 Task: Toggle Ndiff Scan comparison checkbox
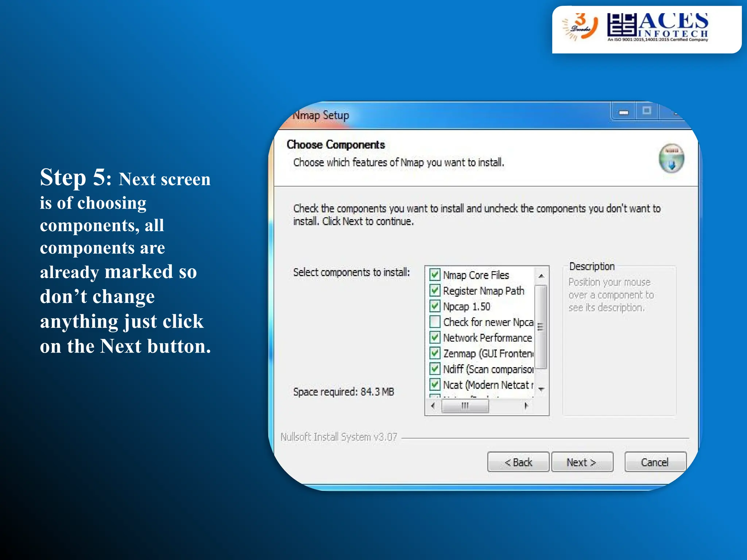435,369
